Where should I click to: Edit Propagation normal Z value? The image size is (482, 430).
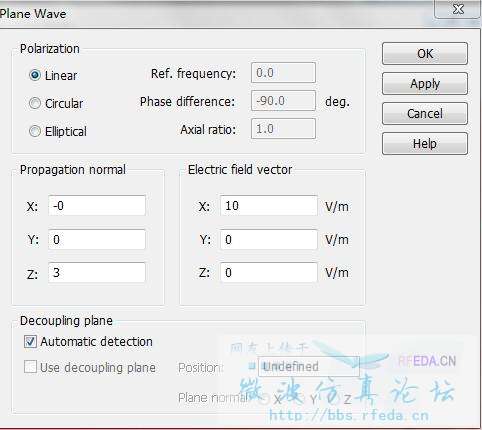coord(97,273)
